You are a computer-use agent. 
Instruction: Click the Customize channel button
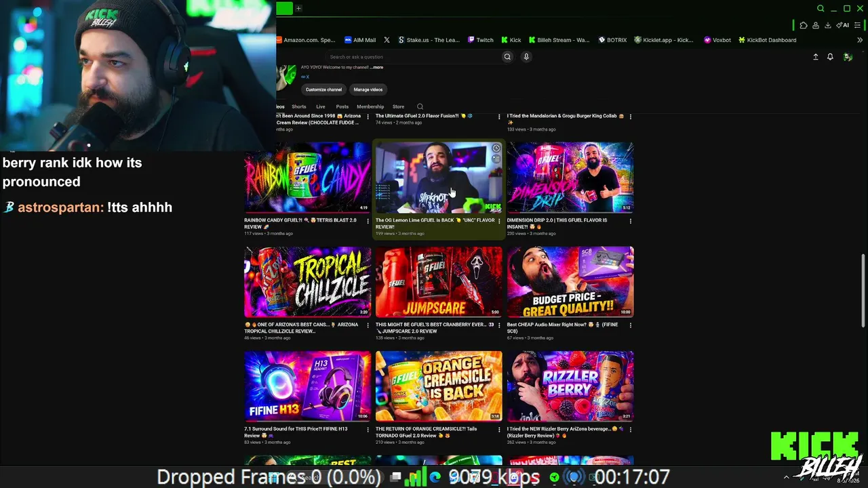pos(323,89)
